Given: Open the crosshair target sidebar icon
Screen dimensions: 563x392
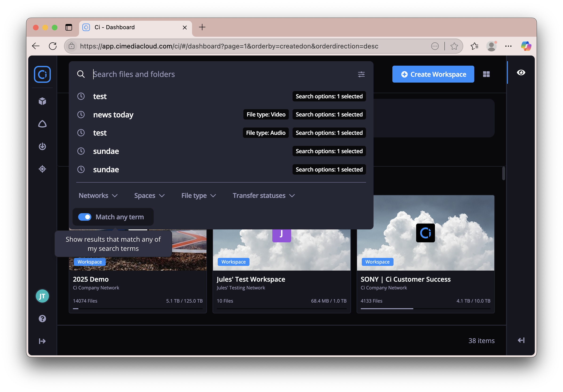Looking at the screenshot, I should (42, 169).
